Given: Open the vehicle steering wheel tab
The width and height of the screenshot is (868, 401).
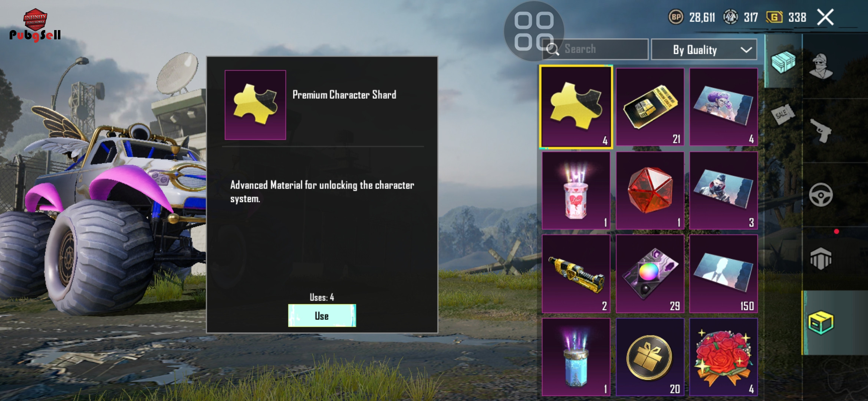Looking at the screenshot, I should [x=821, y=195].
